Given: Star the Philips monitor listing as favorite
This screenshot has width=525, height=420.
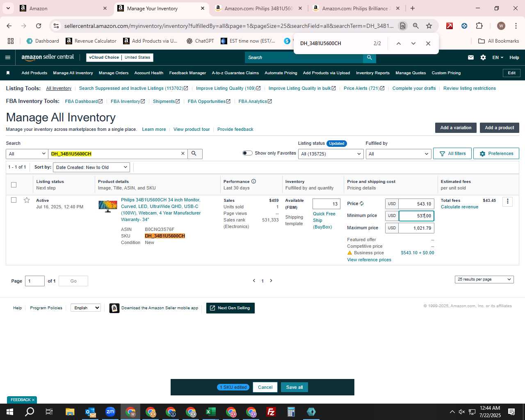Looking at the screenshot, I should pyautogui.click(x=27, y=200).
